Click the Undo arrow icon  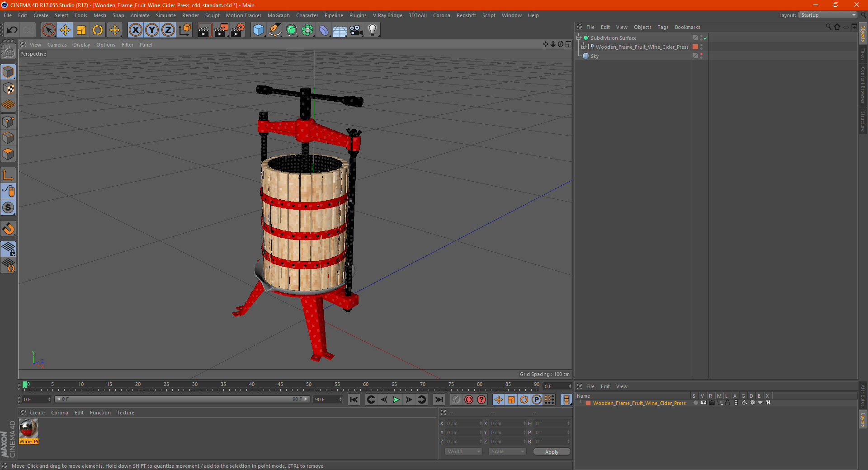[12, 30]
